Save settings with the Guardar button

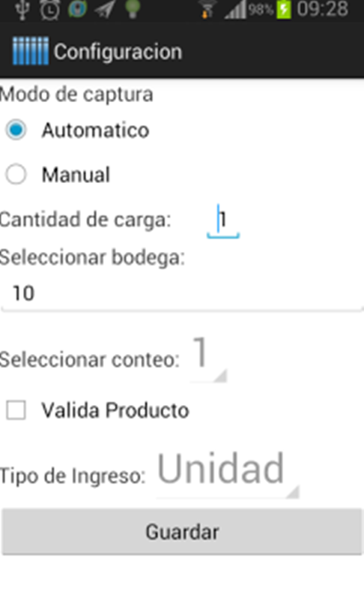[182, 532]
